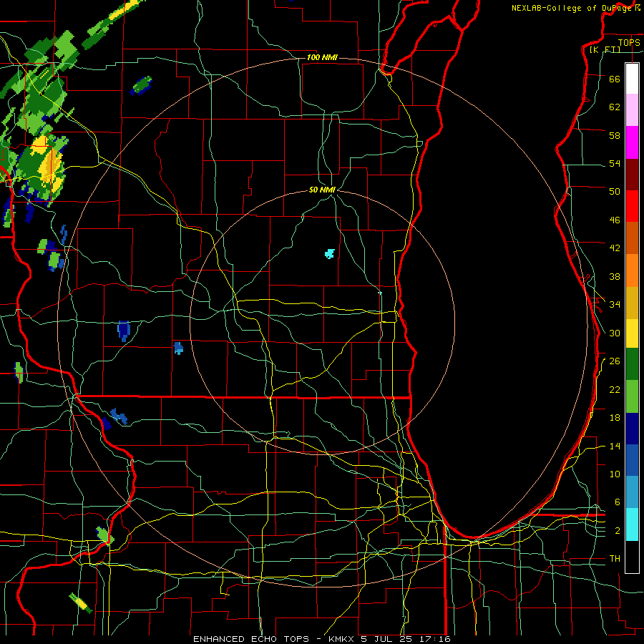Click the '100 NMI' range ring label

click(322, 57)
